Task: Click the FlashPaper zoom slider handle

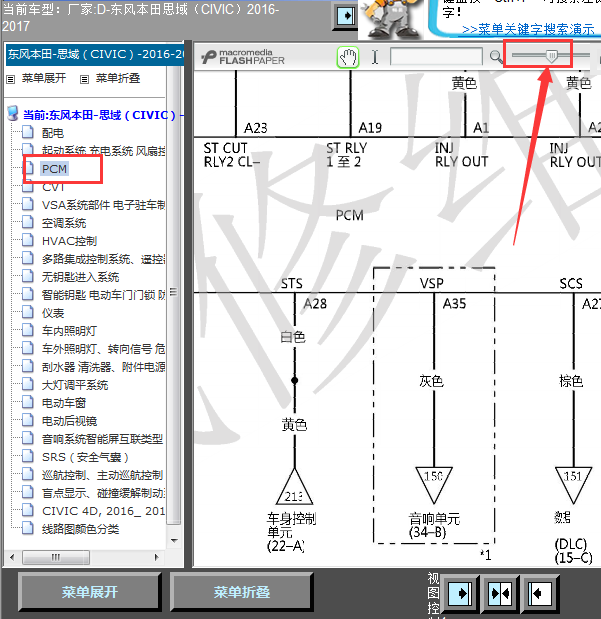Action: pos(551,56)
